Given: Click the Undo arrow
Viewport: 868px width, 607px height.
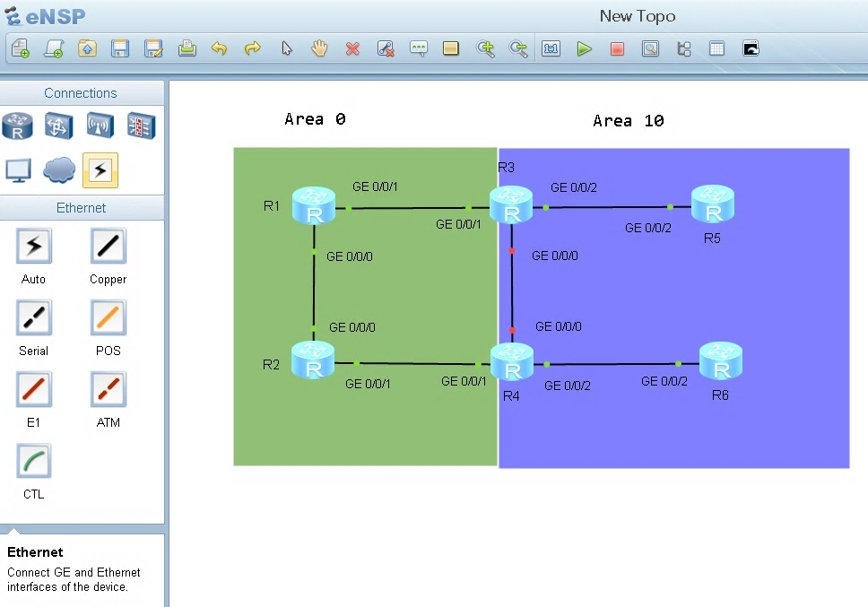Looking at the screenshot, I should (219, 48).
